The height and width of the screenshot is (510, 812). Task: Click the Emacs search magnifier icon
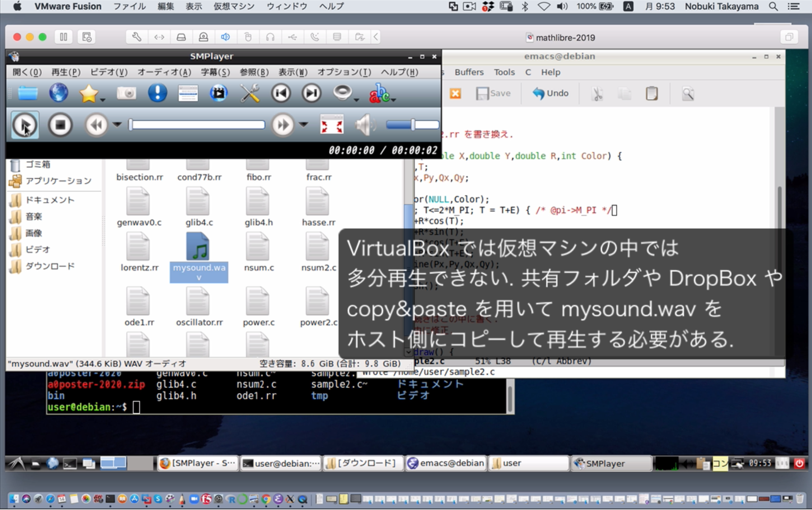tap(688, 94)
